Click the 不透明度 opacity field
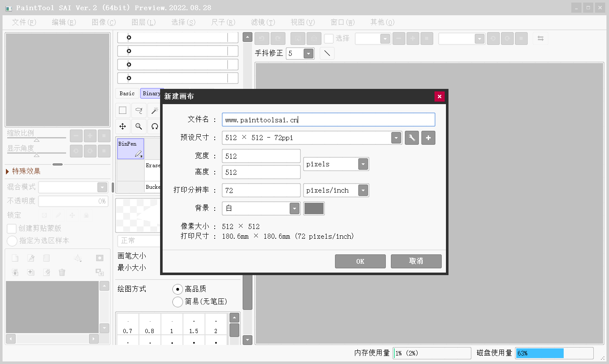 coord(73,201)
